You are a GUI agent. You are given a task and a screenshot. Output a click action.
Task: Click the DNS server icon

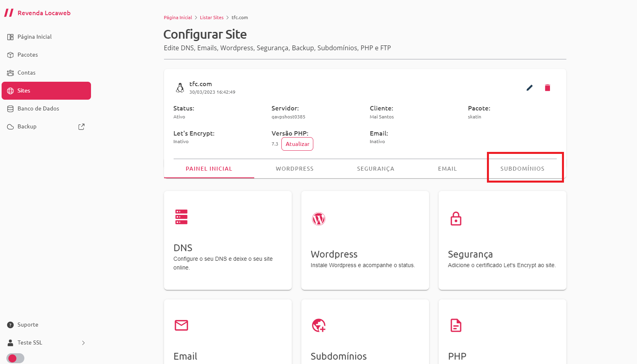tap(181, 217)
